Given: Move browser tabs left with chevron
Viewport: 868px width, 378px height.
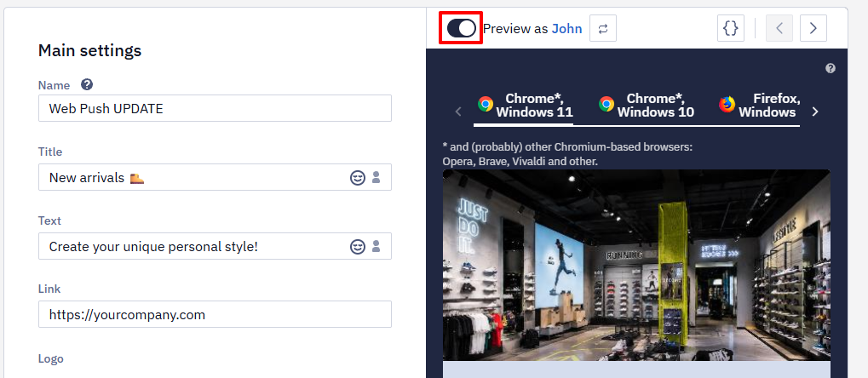Looking at the screenshot, I should [458, 112].
